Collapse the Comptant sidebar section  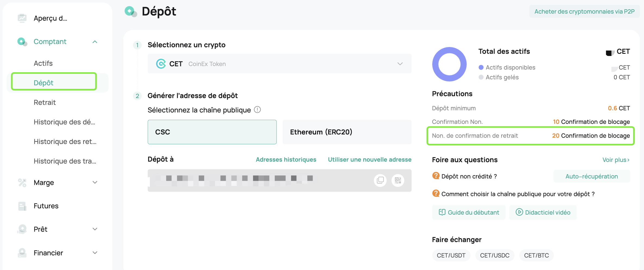click(95, 42)
